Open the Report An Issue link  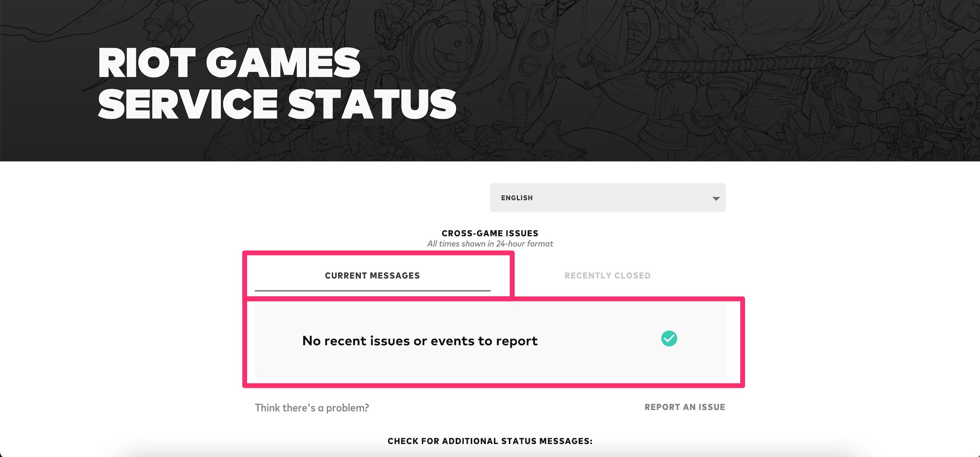(685, 407)
